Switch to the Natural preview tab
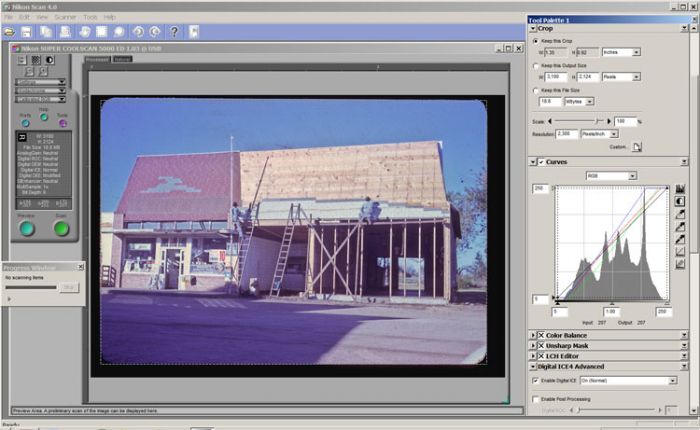700x430 pixels. (122, 59)
